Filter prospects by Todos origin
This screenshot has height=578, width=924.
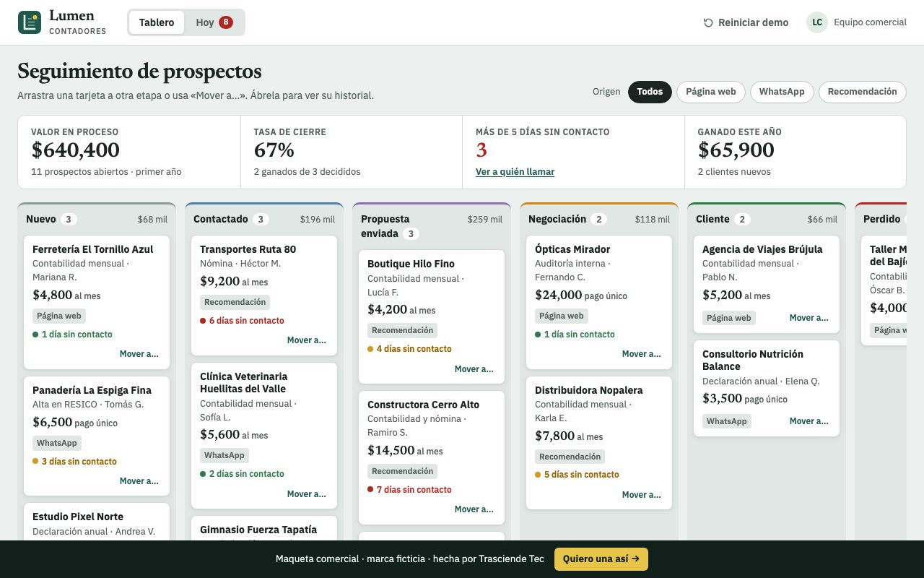point(650,92)
